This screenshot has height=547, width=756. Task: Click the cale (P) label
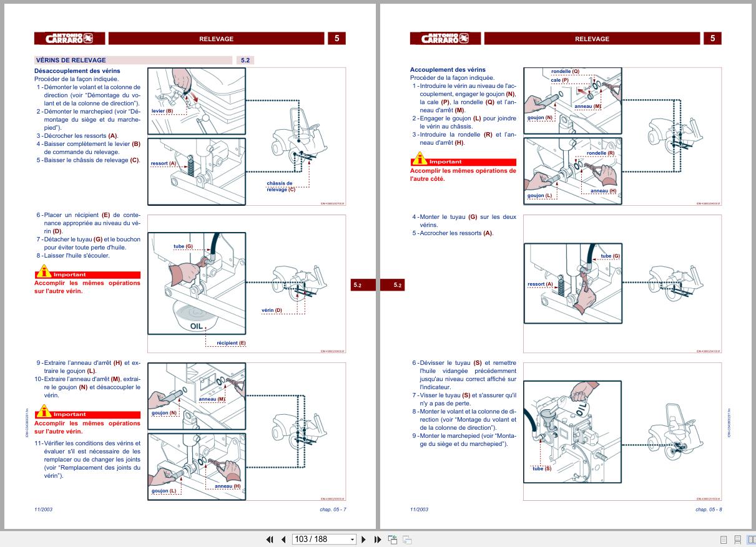click(560, 80)
